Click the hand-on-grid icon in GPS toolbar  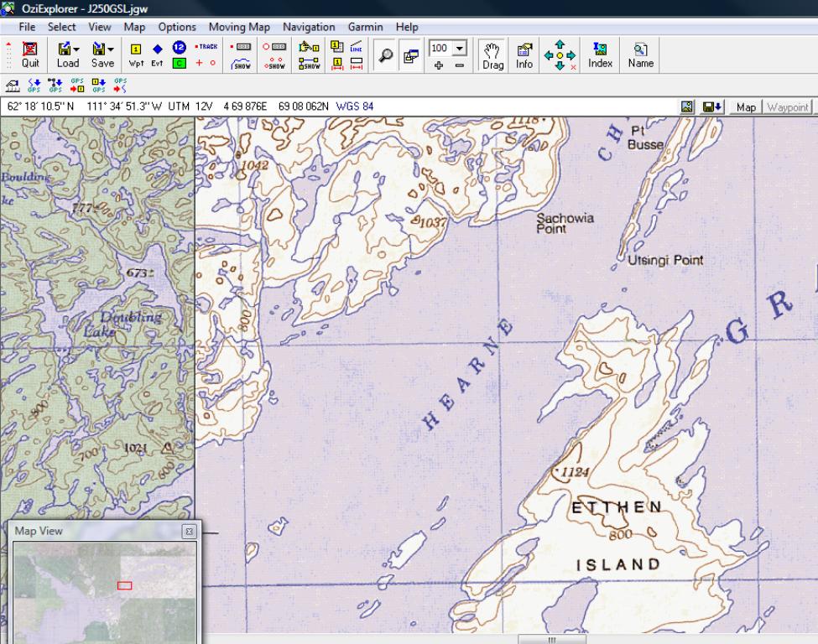click(13, 86)
